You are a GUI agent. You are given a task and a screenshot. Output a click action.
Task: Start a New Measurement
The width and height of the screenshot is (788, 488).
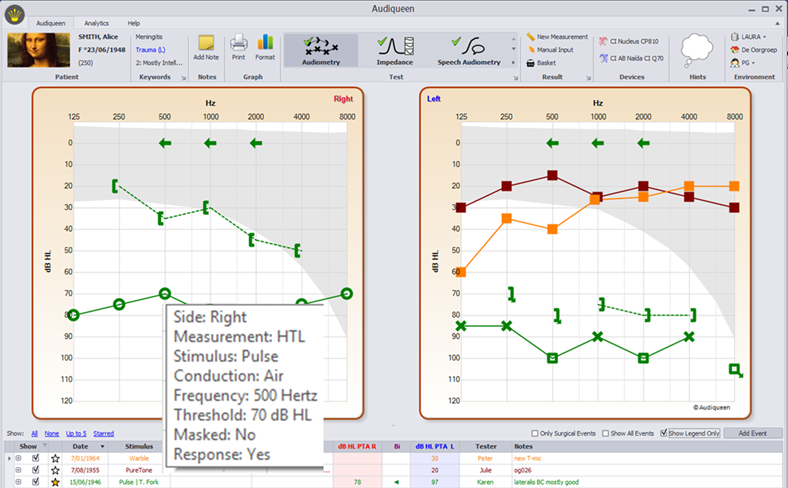557,37
